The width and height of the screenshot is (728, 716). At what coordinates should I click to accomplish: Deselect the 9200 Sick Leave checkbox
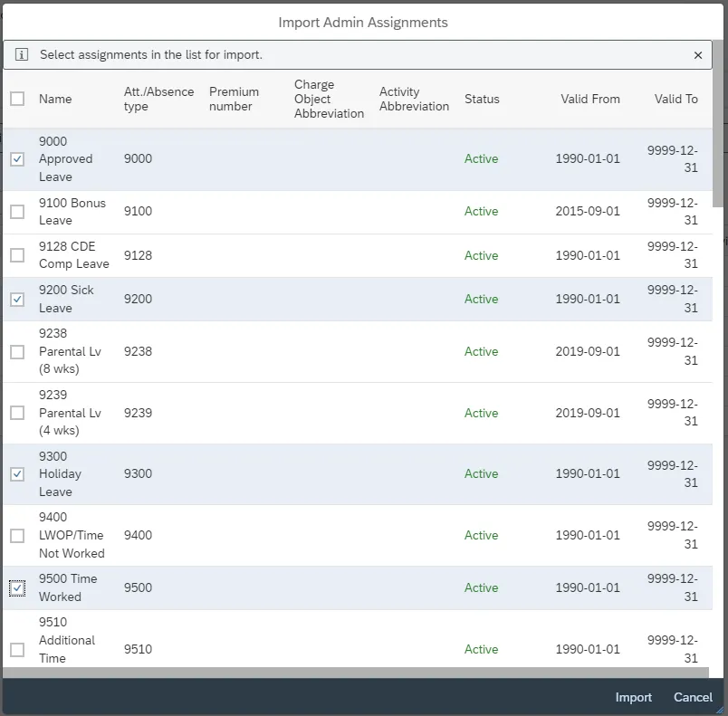[x=17, y=300]
